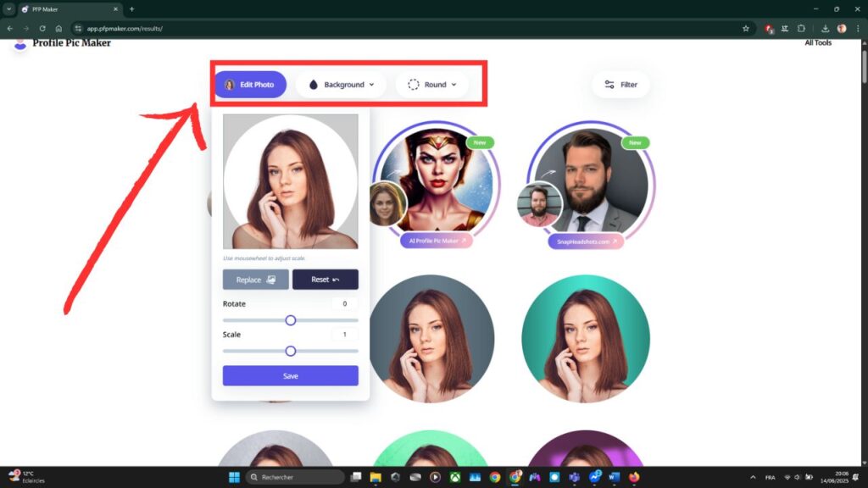Choose the purple background profile picture

586,449
